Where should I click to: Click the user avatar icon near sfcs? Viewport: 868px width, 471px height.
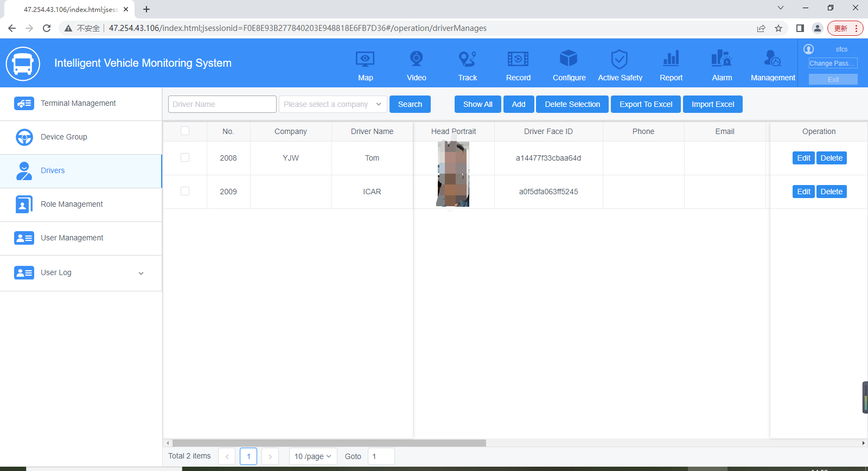pos(809,49)
